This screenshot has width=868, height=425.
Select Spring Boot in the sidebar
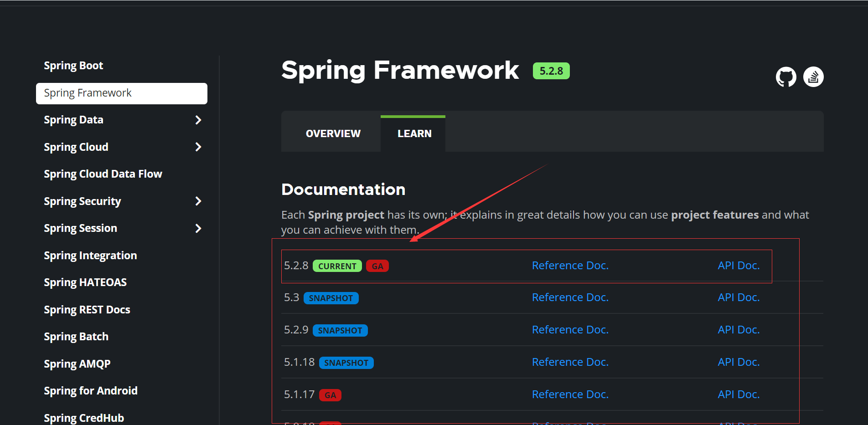(x=73, y=65)
